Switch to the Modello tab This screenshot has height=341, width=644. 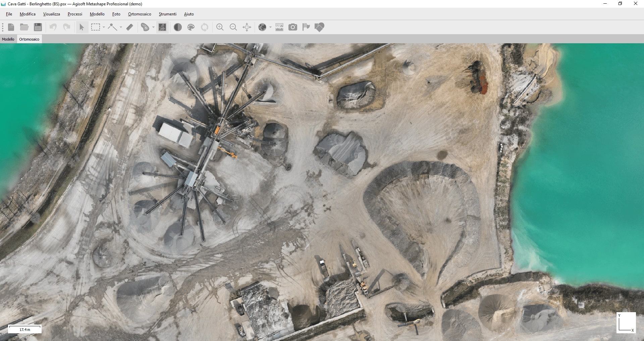point(8,39)
